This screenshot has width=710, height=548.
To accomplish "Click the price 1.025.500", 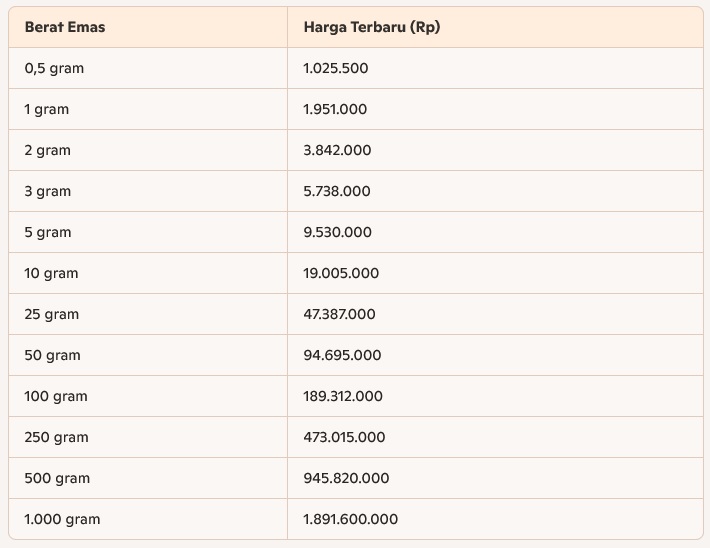I will click(336, 68).
